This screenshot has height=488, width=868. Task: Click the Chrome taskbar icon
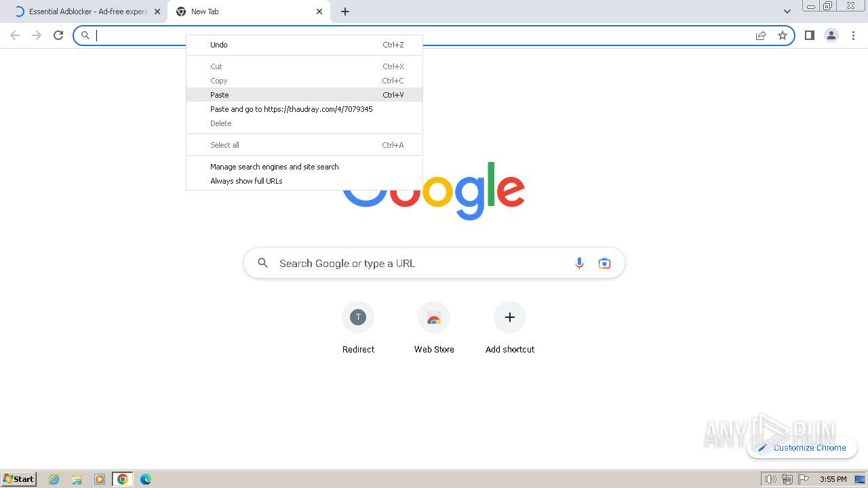[x=123, y=479]
